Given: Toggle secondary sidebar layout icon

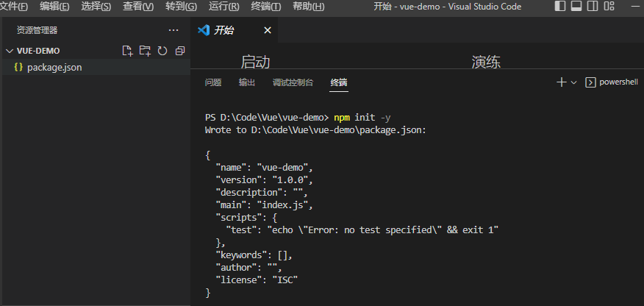Looking at the screenshot, I should coord(593,6).
